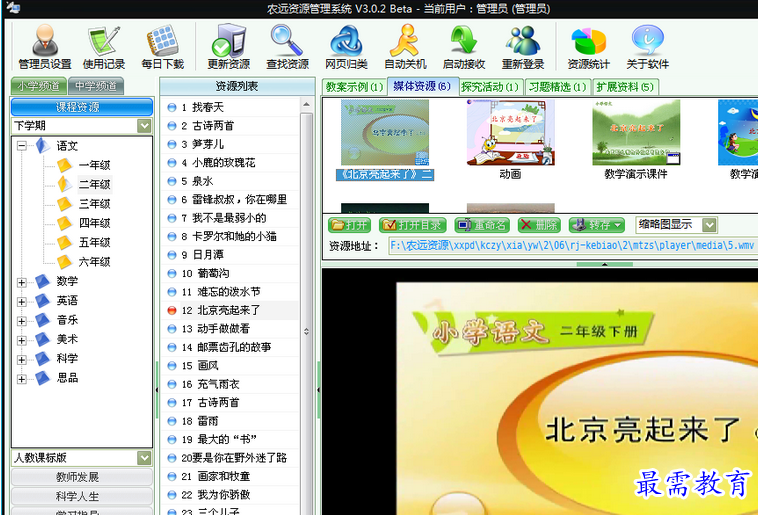Expand the 音乐 tree node

pos(22,321)
